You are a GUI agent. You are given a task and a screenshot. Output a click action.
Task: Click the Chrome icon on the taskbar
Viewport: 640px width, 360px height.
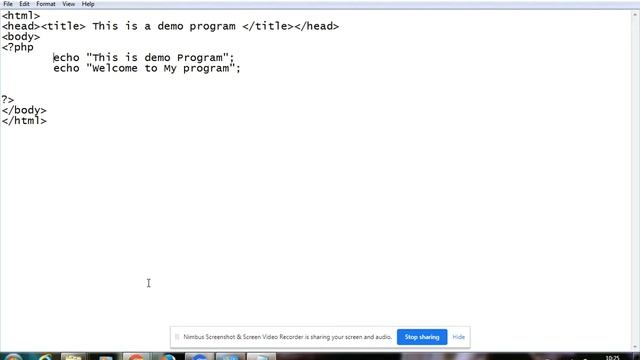(x=136, y=357)
